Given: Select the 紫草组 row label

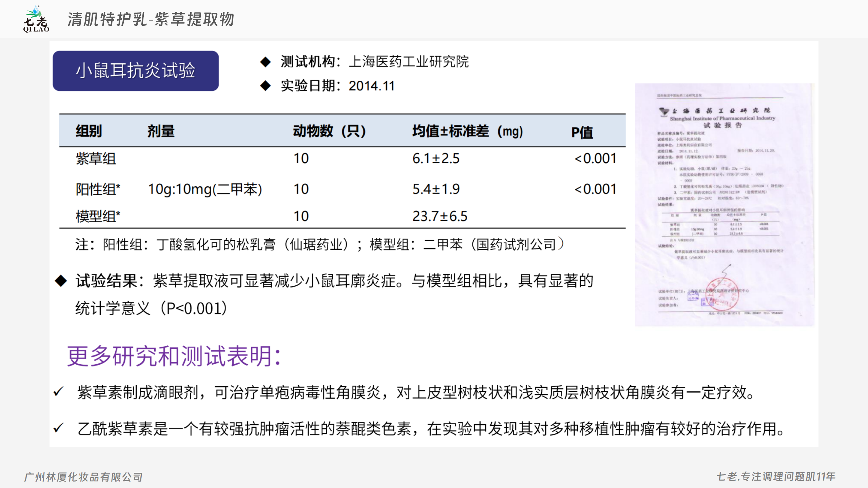Looking at the screenshot, I should pyautogui.click(x=96, y=158).
